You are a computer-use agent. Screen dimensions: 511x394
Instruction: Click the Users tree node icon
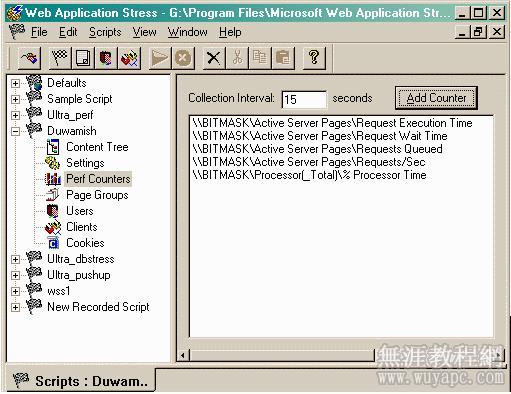pyautogui.click(x=53, y=211)
